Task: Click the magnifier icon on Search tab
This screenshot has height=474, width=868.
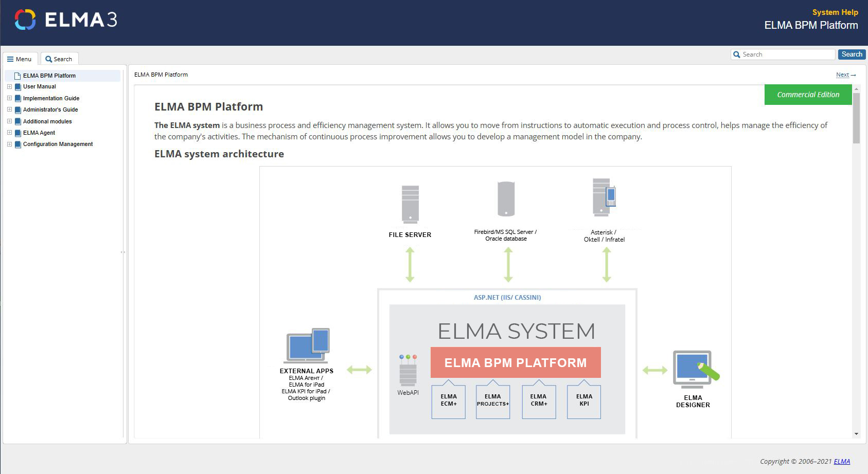Action: click(x=48, y=59)
